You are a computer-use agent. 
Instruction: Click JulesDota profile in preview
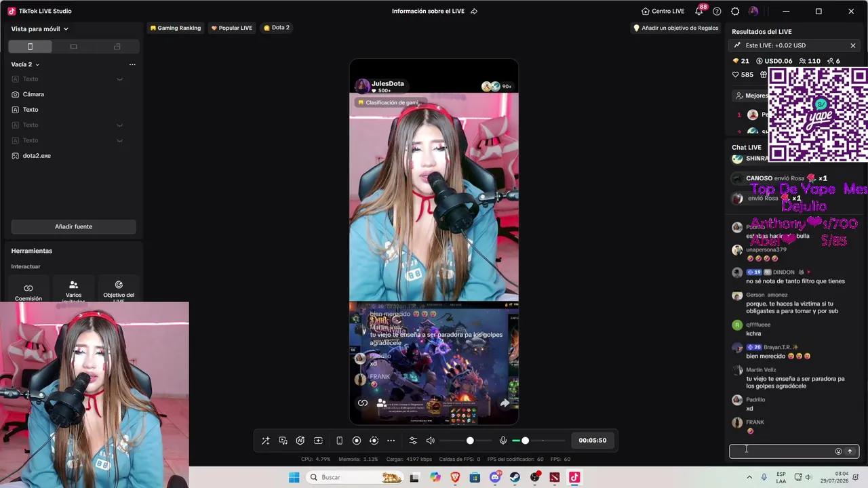click(380, 86)
